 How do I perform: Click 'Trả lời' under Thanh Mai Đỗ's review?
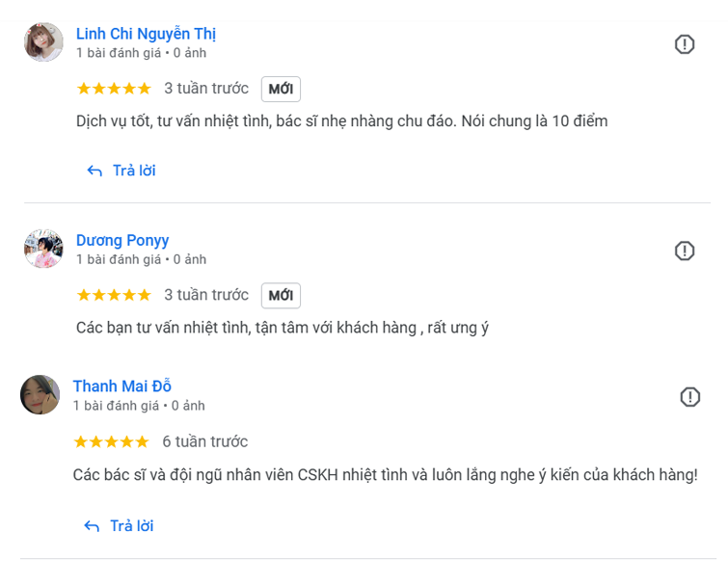coord(131,526)
